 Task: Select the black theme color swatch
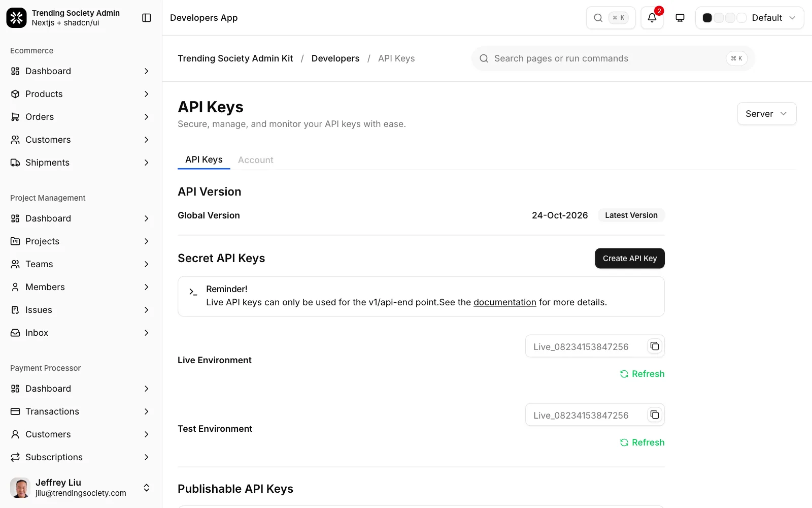tap(707, 18)
